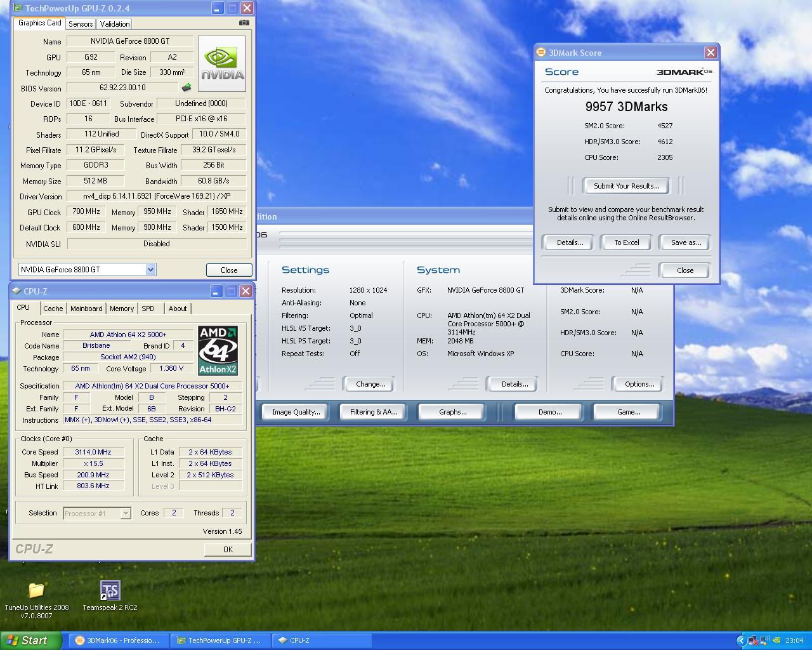Screen dimensions: 812x650
Task: Open the Processor #1 selection dropdown
Action: click(x=126, y=513)
